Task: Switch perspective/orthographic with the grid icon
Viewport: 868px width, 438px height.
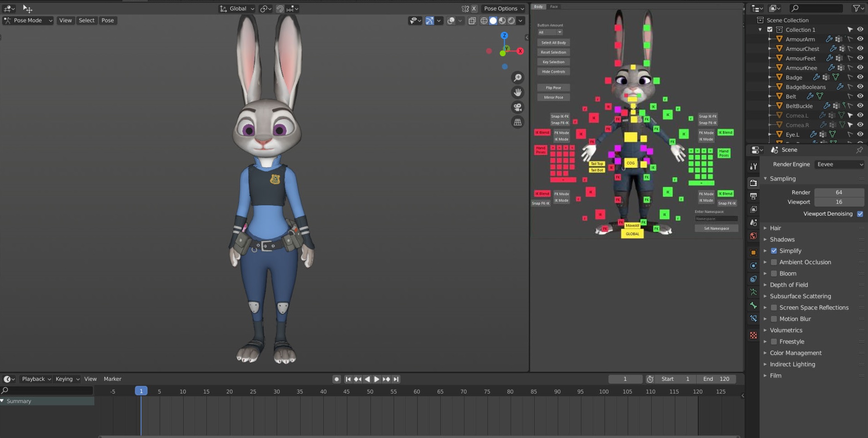Action: click(517, 122)
